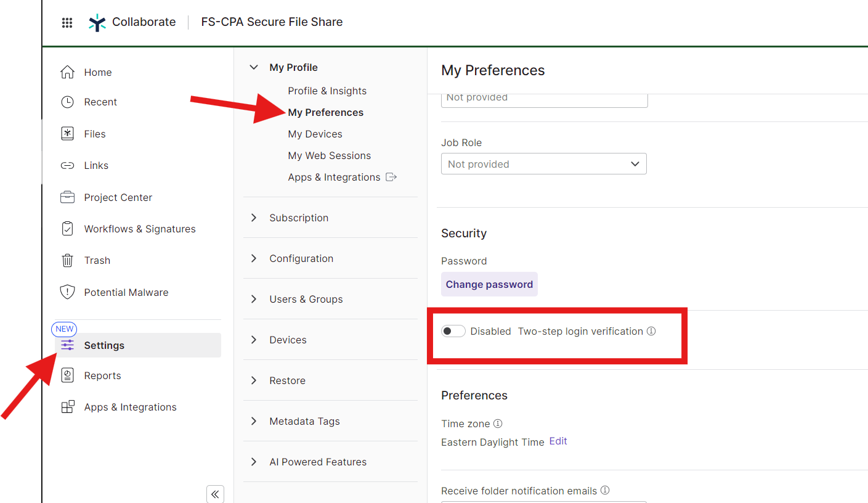Viewport: 868px width, 503px height.
Task: Click the Files sidebar icon
Action: click(x=67, y=133)
